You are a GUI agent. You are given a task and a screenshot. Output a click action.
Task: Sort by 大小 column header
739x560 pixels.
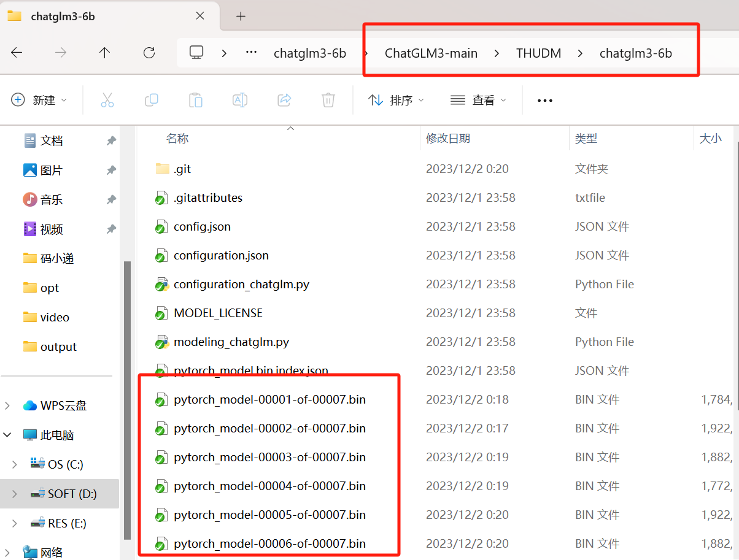(711, 139)
